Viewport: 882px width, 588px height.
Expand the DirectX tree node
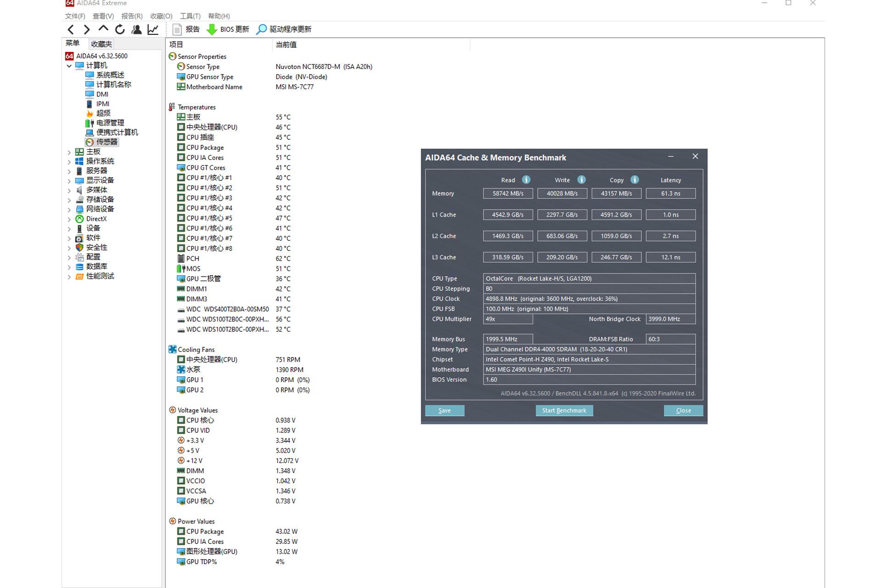coord(69,219)
